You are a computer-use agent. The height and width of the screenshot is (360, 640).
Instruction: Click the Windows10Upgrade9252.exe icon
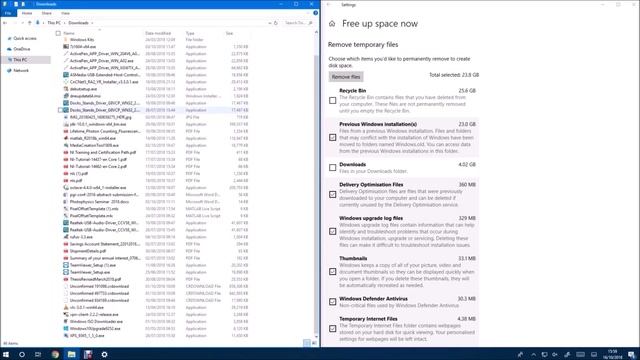point(66,329)
